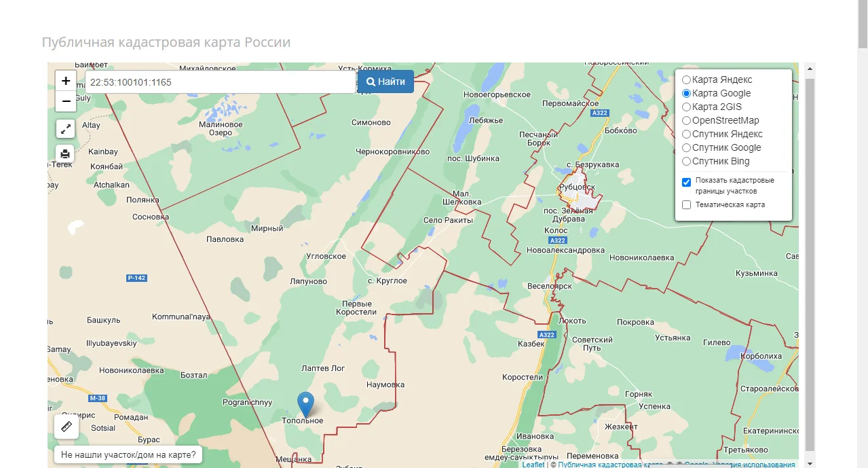
Task: Click the Симоново label
Action: pyautogui.click(x=371, y=122)
